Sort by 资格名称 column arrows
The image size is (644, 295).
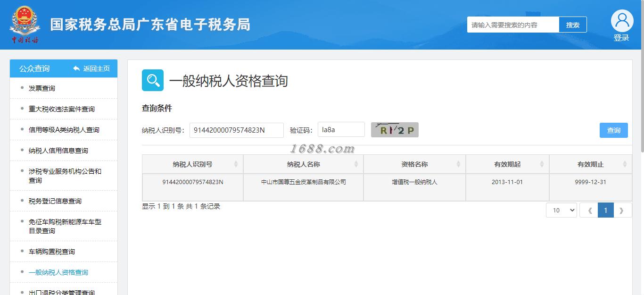[x=458, y=164]
